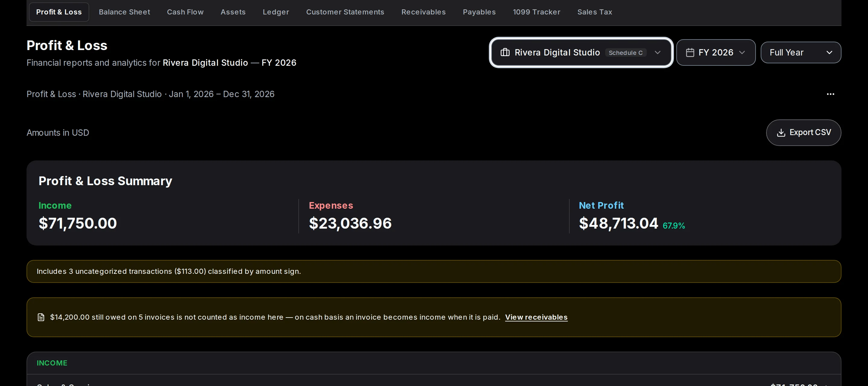The image size is (868, 386).
Task: Click the briefcase icon beside Rivera Digital Studio
Action: click(x=505, y=52)
